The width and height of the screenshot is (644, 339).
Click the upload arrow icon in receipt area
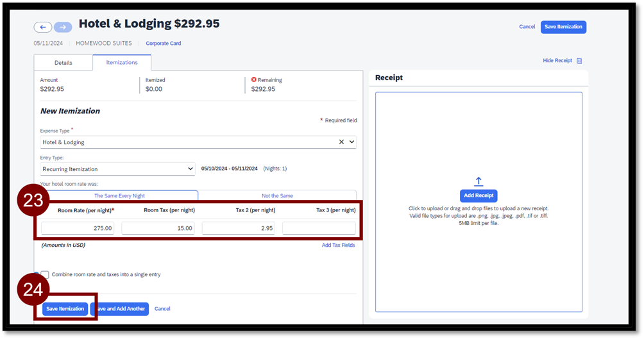(479, 181)
